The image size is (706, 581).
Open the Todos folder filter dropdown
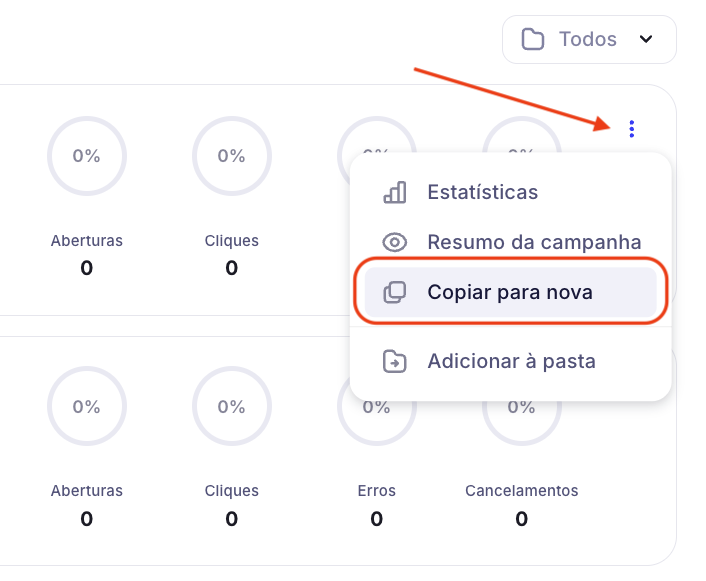click(x=589, y=40)
